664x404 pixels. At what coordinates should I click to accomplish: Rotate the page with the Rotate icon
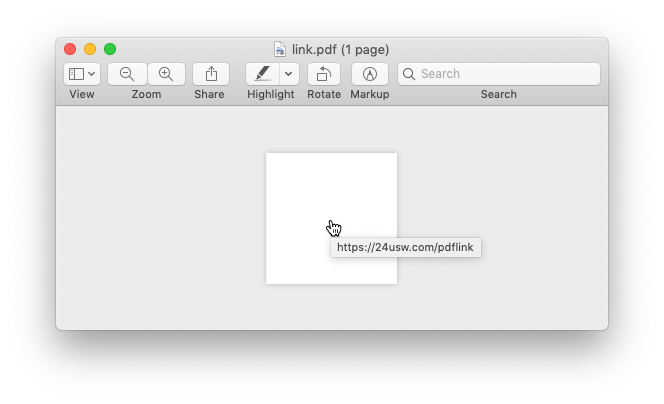click(324, 74)
